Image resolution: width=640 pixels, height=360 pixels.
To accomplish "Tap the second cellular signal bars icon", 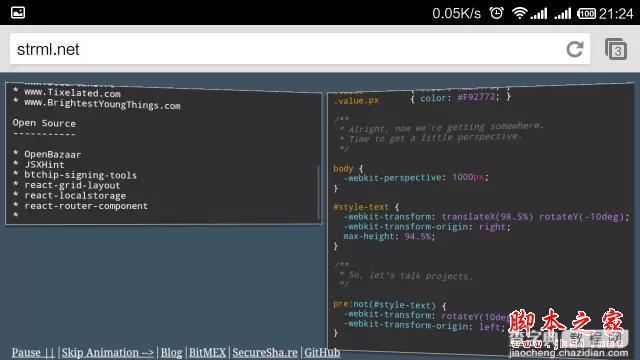I will 563,13.
